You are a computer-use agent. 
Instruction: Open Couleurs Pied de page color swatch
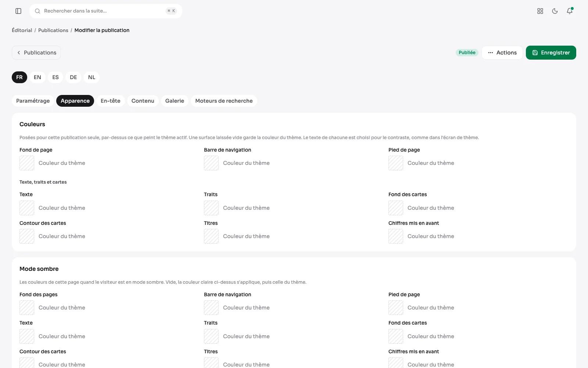coord(396,163)
